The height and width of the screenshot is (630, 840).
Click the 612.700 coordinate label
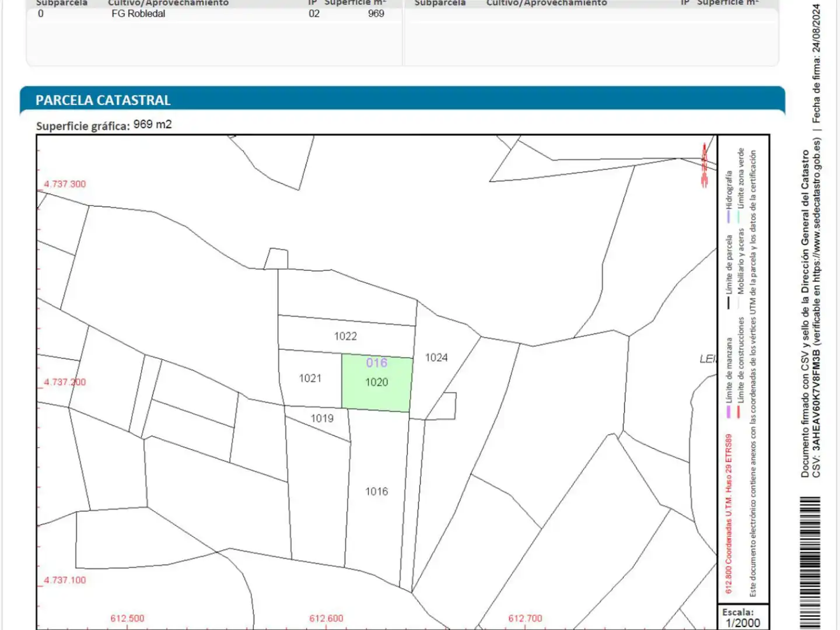tap(525, 618)
